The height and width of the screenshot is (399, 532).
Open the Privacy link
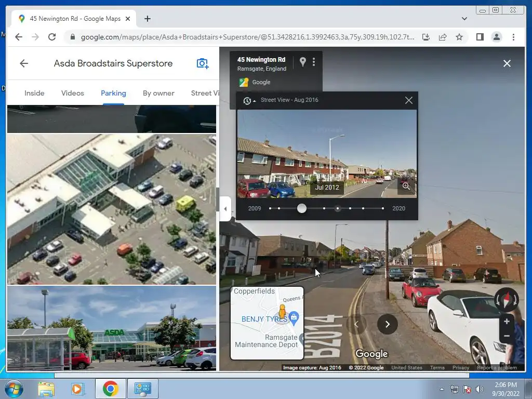tap(460, 367)
